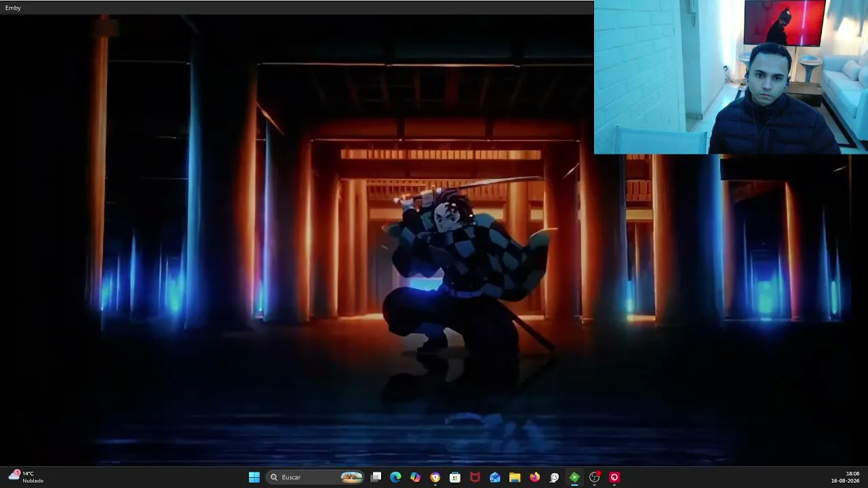Screen dimensions: 868x488
Task: Open the Copilot taskbar icon
Action: pyautogui.click(x=416, y=477)
